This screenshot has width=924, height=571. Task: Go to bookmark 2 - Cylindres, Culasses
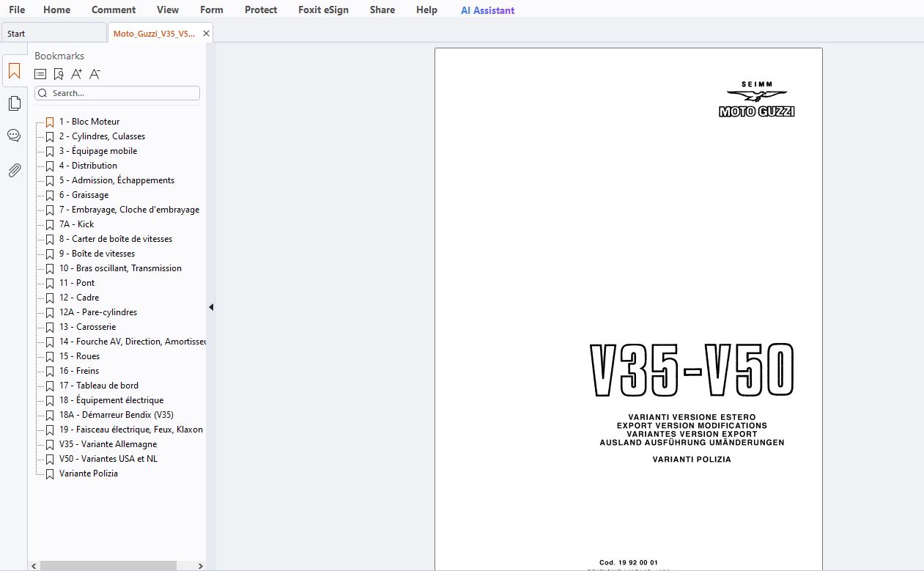102,136
